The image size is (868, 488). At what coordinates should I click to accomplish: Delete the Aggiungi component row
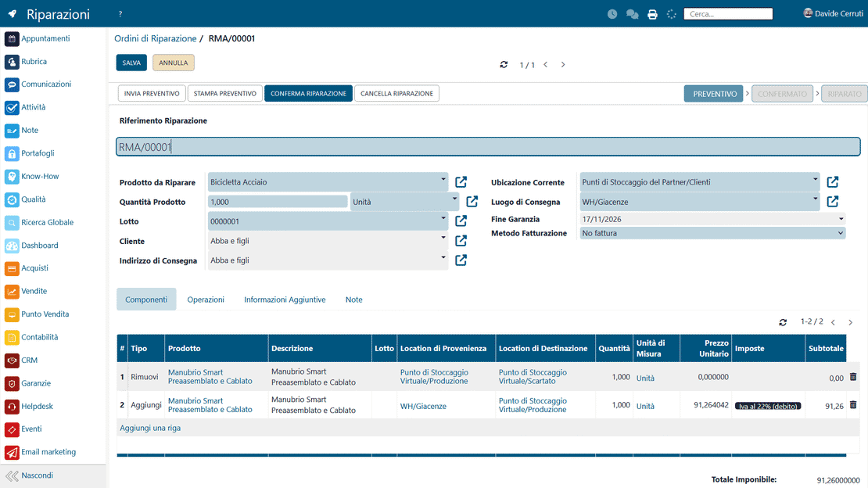[853, 405]
